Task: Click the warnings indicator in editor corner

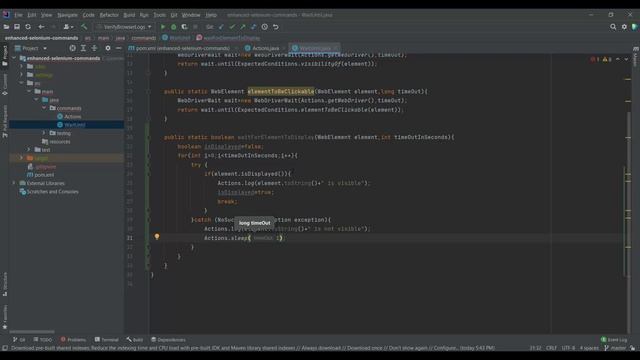Action: pos(607,60)
